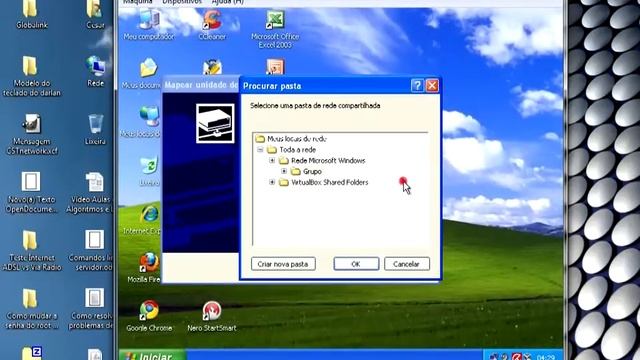640x360 pixels.
Task: Open Meu computador desktop icon
Action: (x=149, y=24)
